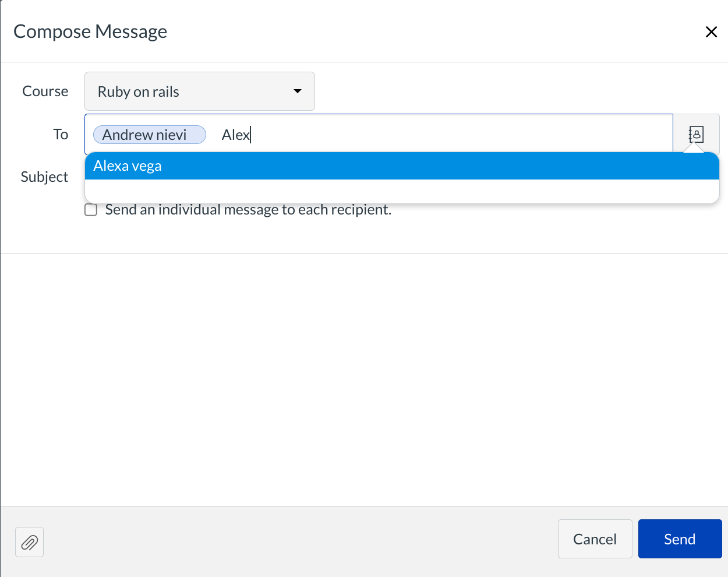Screen dimensions: 728x577
Task: Click the empty row below Alexa vega
Action: pyautogui.click(x=402, y=191)
